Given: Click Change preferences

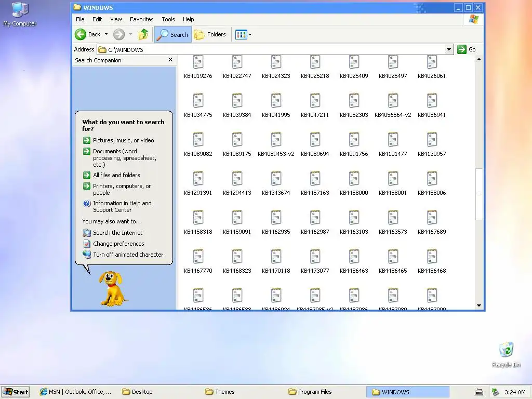Looking at the screenshot, I should point(114,244).
